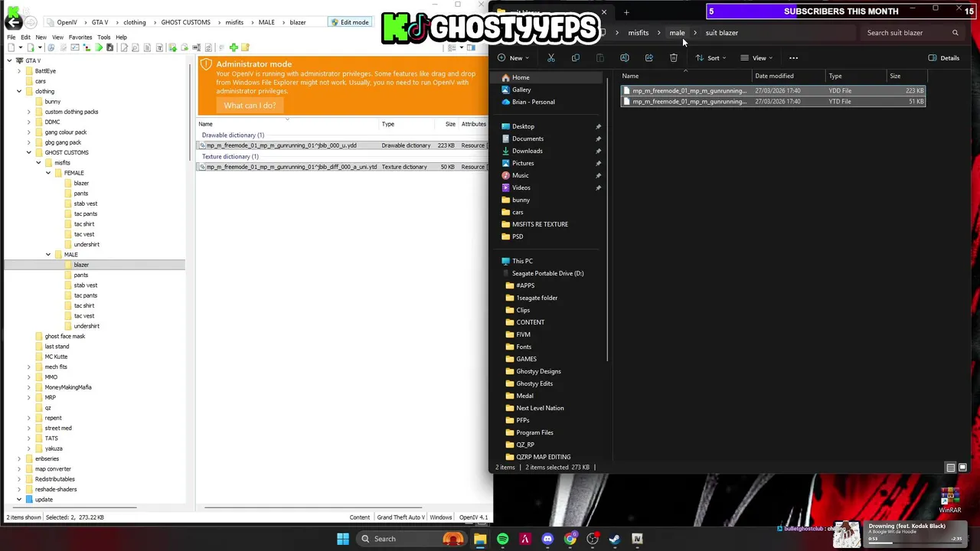Click the OpenIV back navigation arrow
The image size is (980, 551).
(x=14, y=22)
